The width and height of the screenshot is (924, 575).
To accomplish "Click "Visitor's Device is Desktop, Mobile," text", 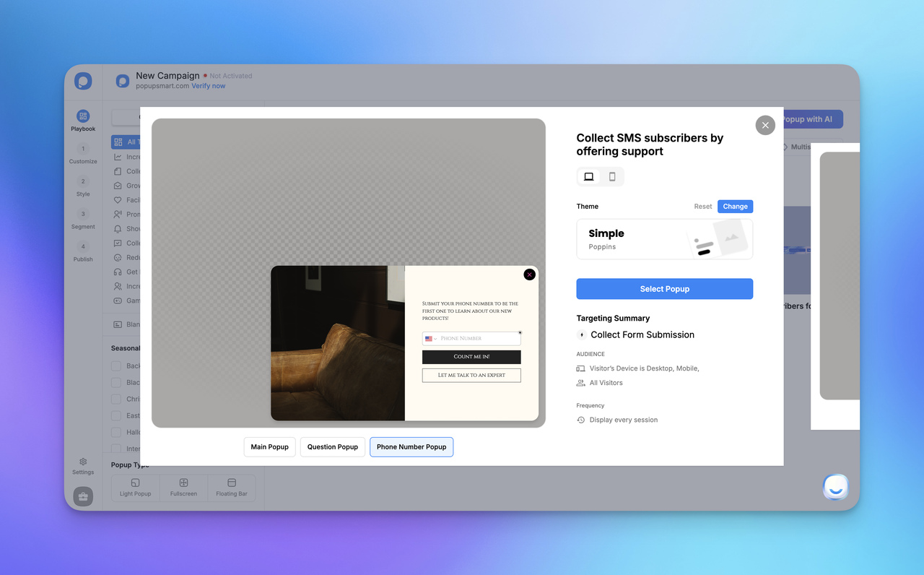I will point(645,368).
